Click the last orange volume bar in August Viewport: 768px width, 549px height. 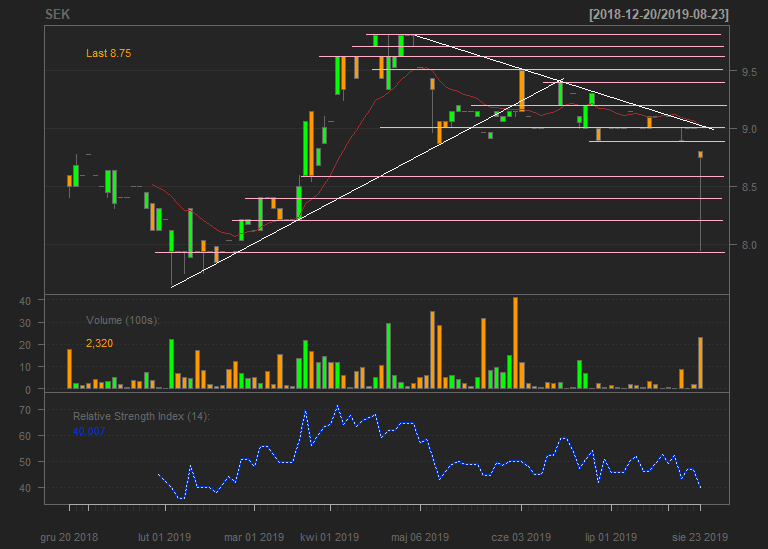[x=700, y=363]
